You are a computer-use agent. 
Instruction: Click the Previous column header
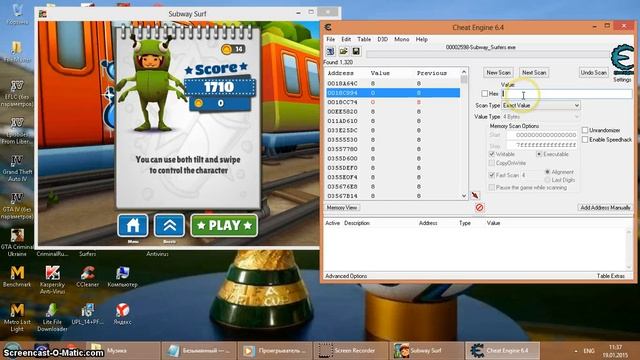coord(432,73)
